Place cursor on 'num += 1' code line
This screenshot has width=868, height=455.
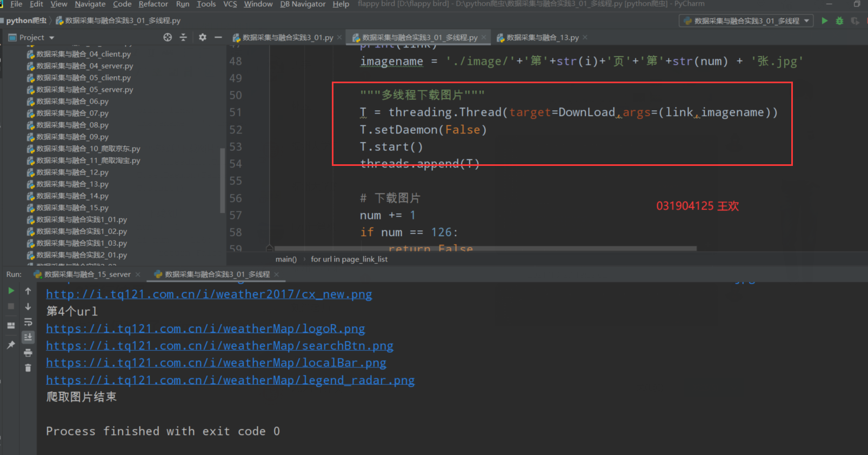(x=388, y=216)
